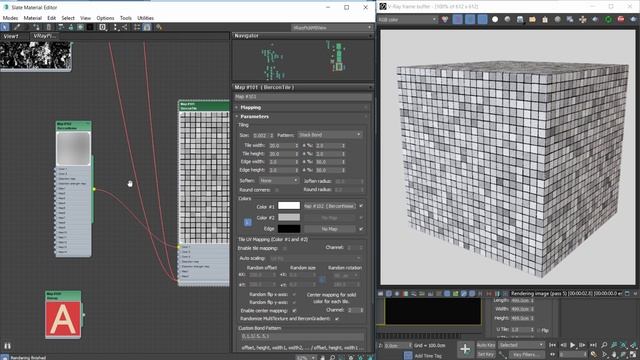Open the Selected dropdown beside Auto Key
640x360 pixels.
521,345
